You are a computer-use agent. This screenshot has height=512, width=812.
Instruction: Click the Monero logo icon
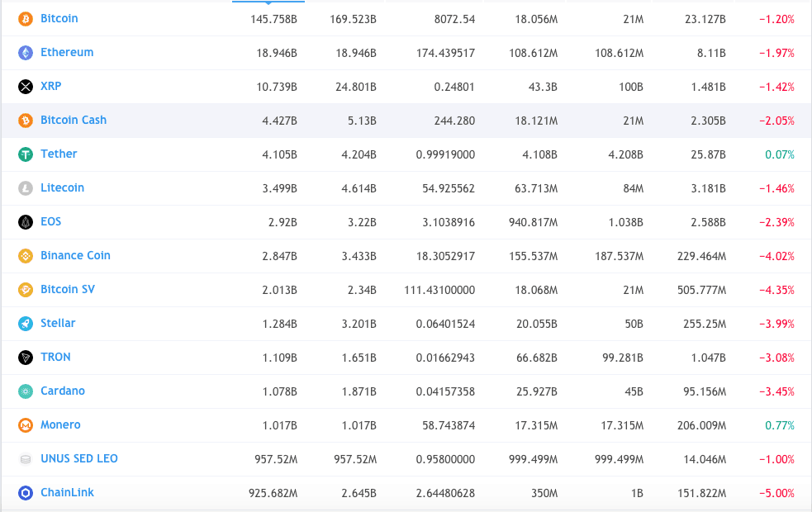(x=26, y=425)
